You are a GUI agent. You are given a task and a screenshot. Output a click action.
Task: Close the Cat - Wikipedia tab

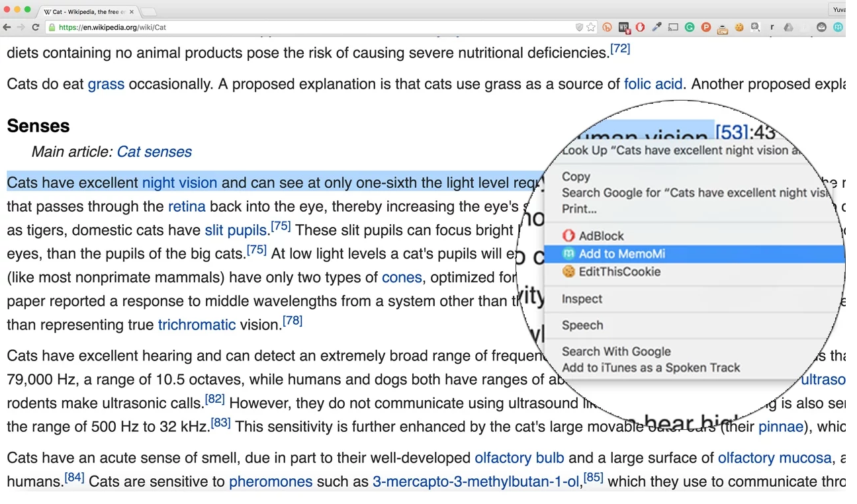(132, 11)
